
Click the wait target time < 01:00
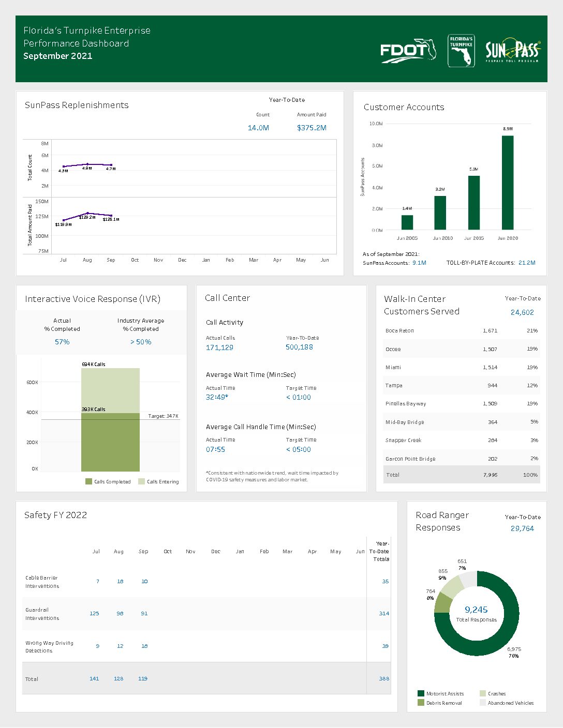click(299, 397)
